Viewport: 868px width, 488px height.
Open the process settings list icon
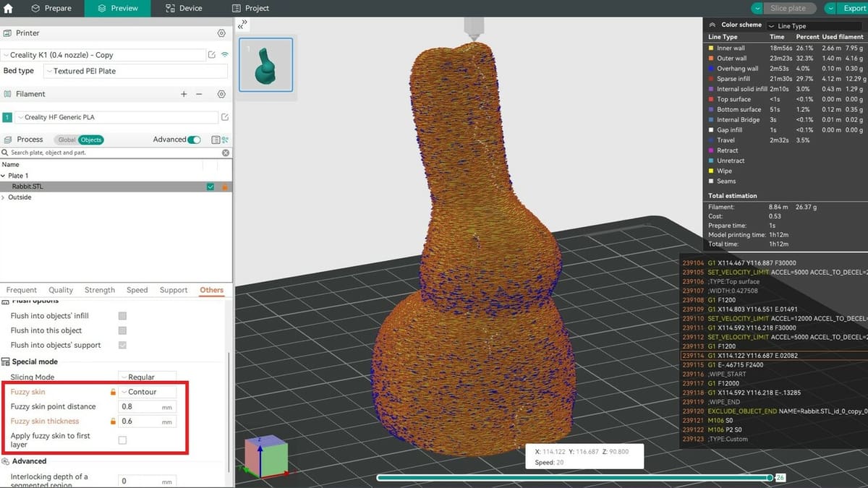click(215, 140)
